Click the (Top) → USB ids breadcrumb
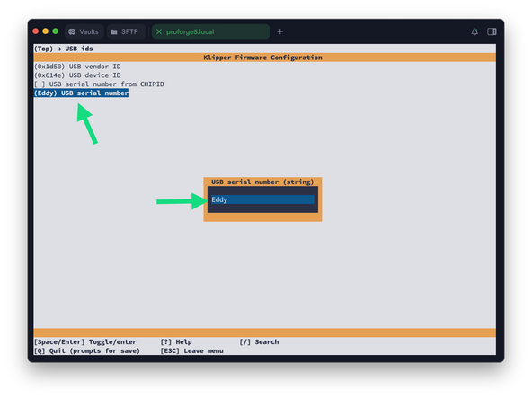The image size is (532, 399). pos(64,49)
